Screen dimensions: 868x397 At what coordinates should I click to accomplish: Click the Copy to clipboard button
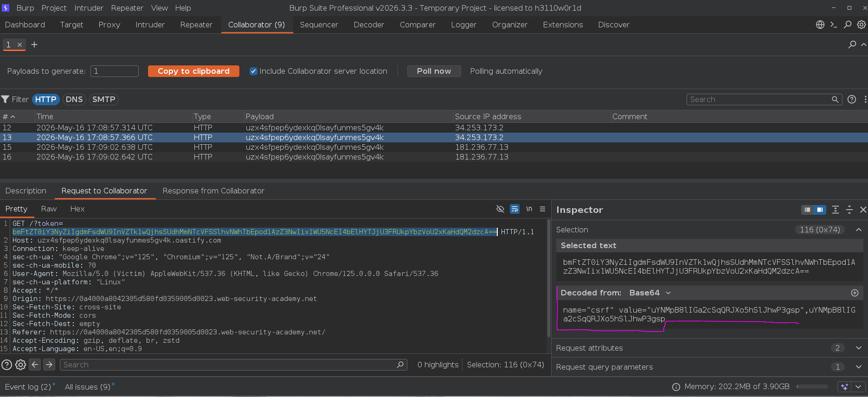point(193,71)
